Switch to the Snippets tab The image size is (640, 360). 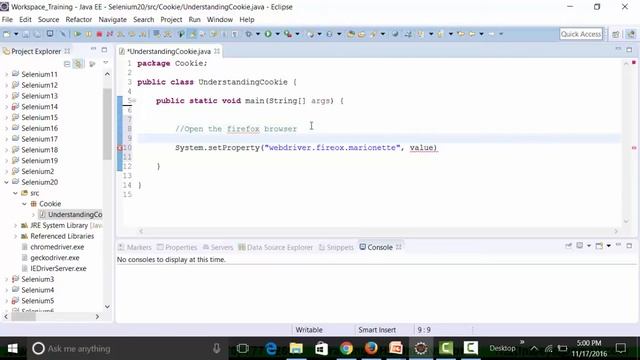click(336, 247)
